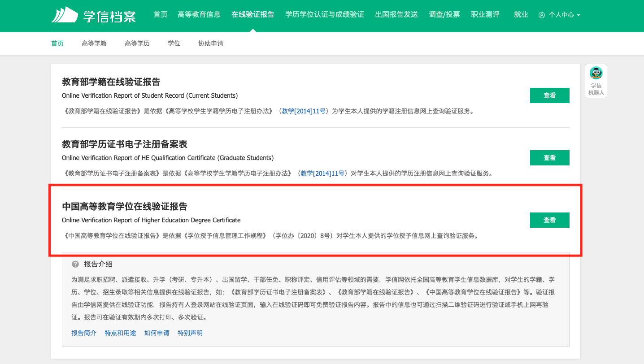Select 在线验证报告 in the top menu

pyautogui.click(x=253, y=14)
